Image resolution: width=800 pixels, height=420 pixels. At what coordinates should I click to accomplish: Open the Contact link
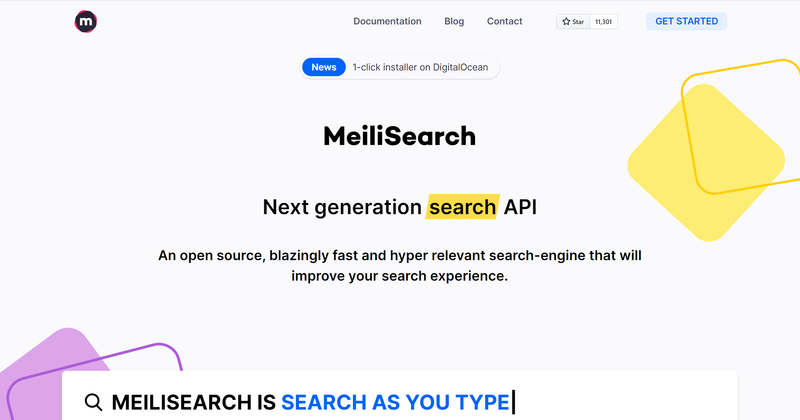(505, 21)
